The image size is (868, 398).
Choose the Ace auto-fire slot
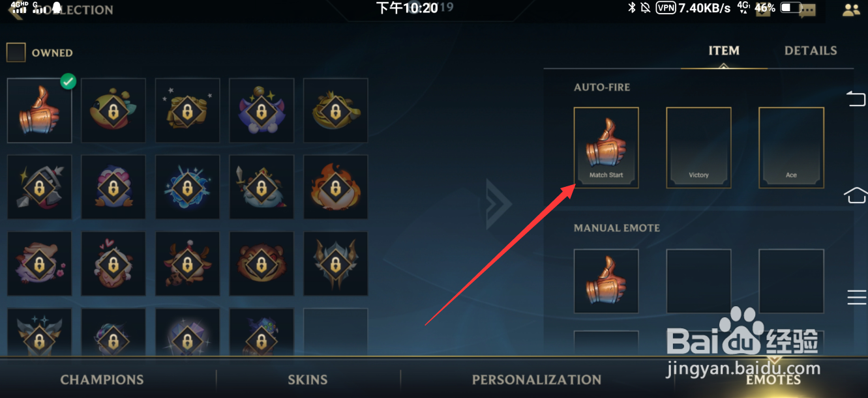tap(791, 148)
